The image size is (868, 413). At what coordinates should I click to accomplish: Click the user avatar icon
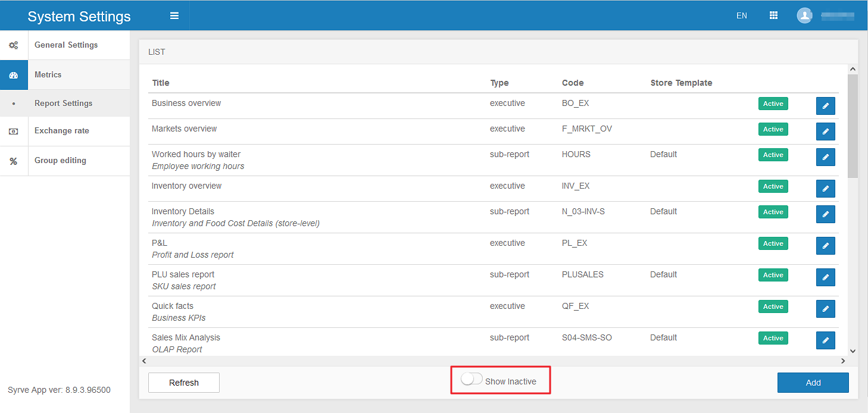[x=804, y=16]
